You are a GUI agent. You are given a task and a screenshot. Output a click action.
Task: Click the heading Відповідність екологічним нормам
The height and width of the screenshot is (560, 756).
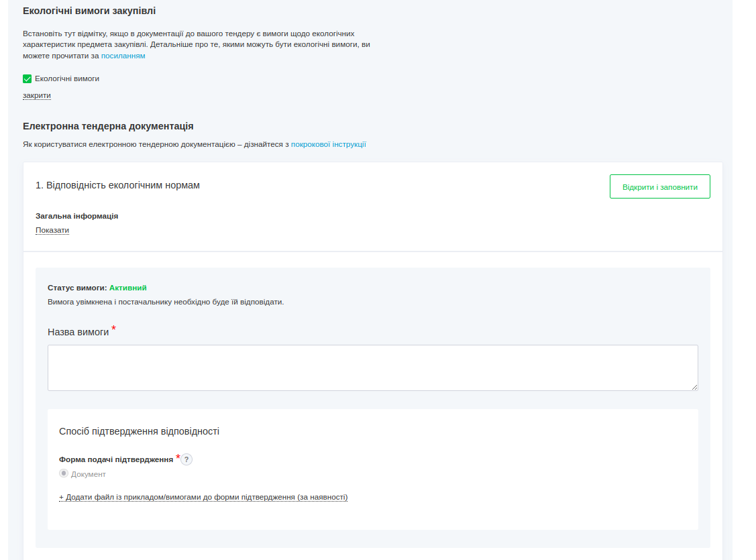pos(118,185)
